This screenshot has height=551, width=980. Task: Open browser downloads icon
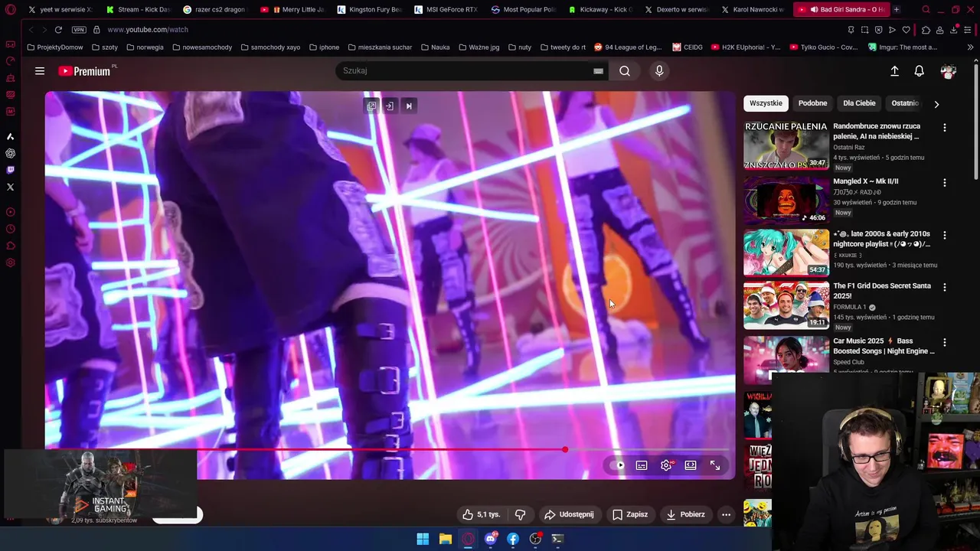[x=954, y=30]
